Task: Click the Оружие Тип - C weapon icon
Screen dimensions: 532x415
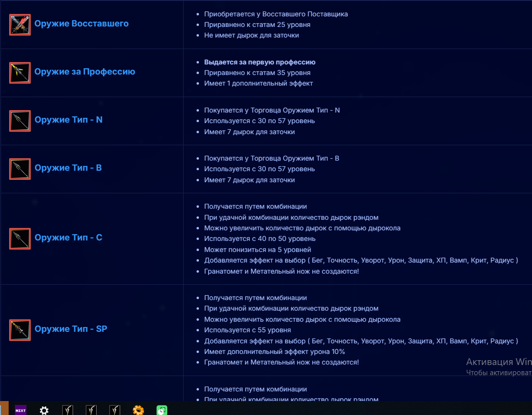Action: pos(20,239)
